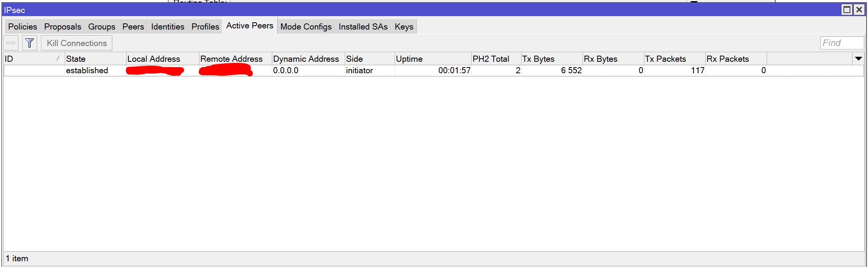View the Installed SAs tab
This screenshot has height=267, width=868.
(x=363, y=26)
